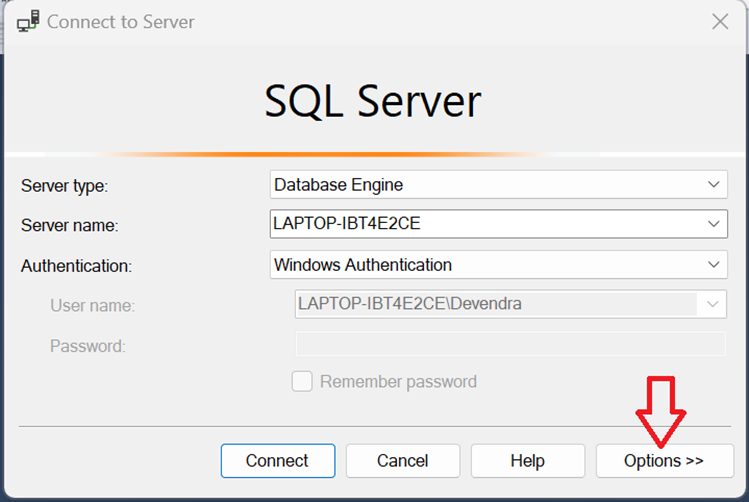Open Help for Connect to Server
This screenshot has height=502, width=749.
(528, 460)
